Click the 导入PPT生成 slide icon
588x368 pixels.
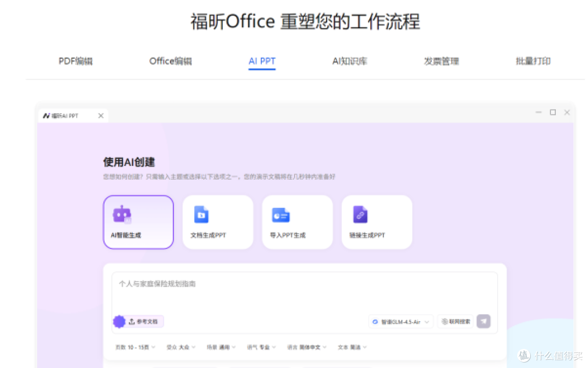coord(281,216)
